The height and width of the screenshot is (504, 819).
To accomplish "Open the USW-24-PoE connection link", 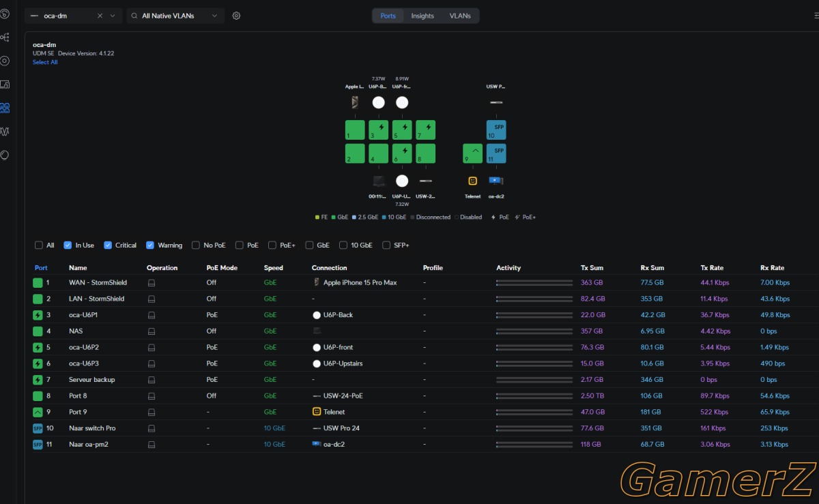I will tap(343, 396).
